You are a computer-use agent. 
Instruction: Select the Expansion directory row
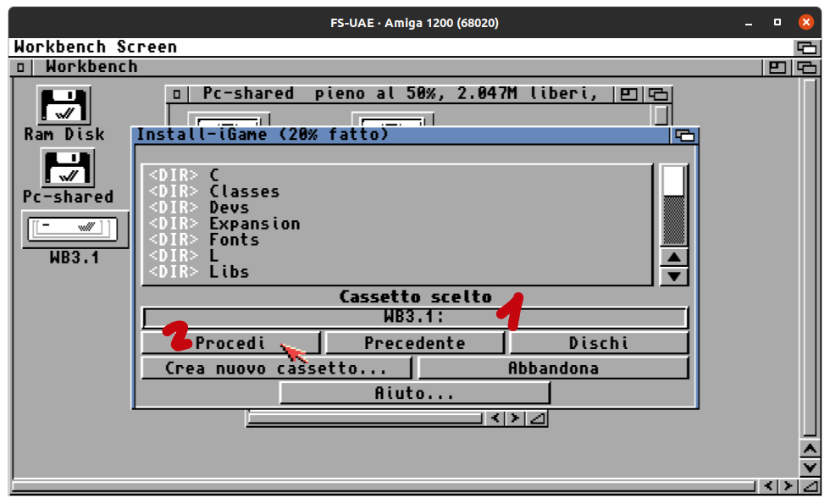[x=397, y=224]
